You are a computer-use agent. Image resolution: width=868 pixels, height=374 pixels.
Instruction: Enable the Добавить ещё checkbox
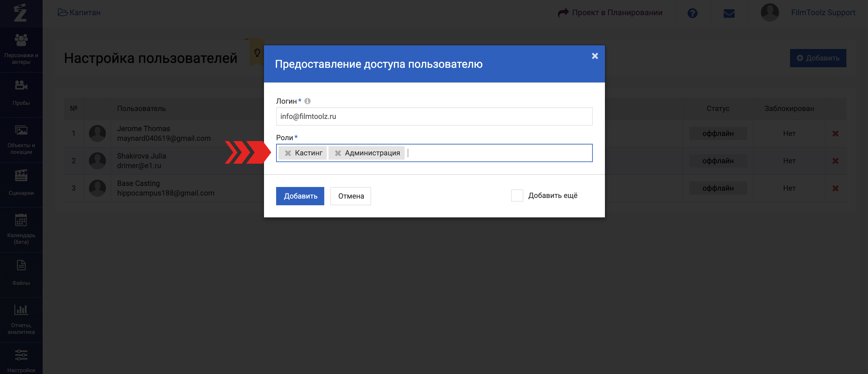click(517, 196)
